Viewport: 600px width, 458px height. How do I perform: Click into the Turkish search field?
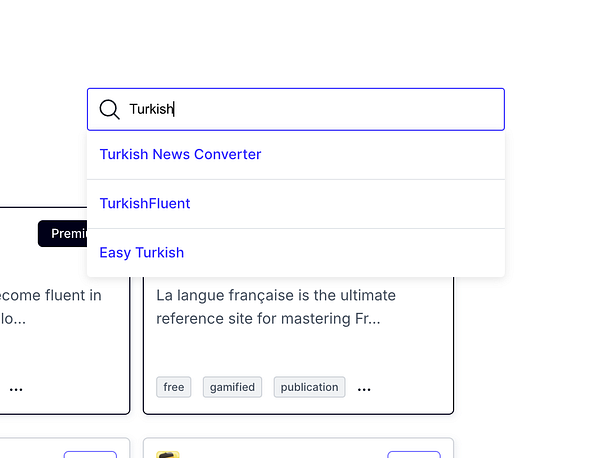[296, 109]
